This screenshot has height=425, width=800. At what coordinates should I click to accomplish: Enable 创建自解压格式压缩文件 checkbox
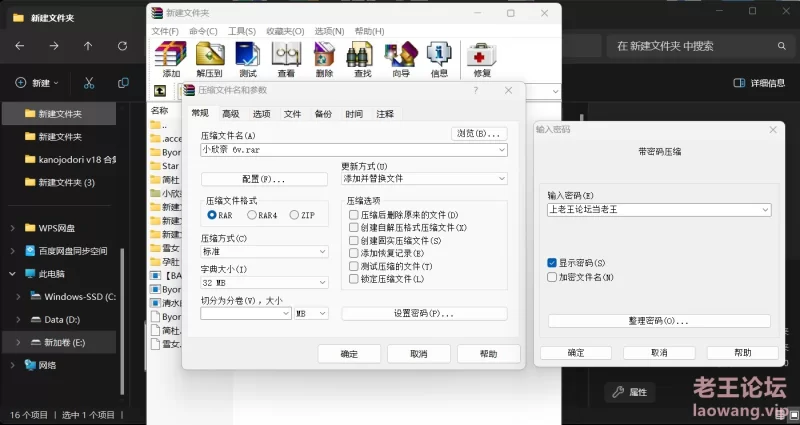click(x=353, y=228)
